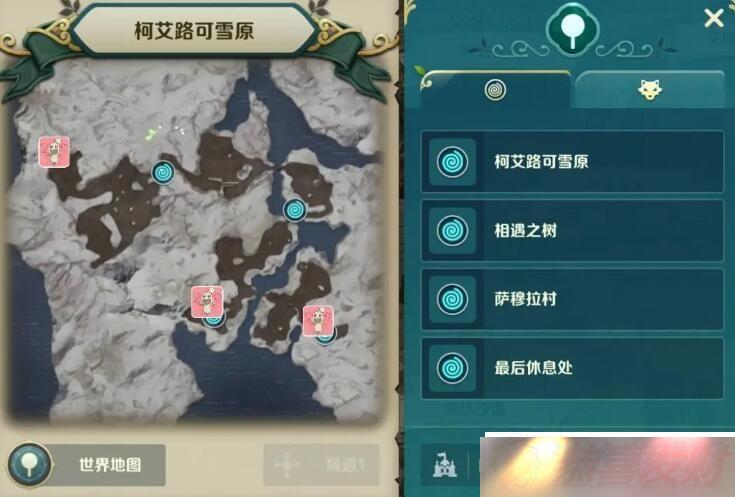Choose 最后休息处 from the list

coord(572,368)
